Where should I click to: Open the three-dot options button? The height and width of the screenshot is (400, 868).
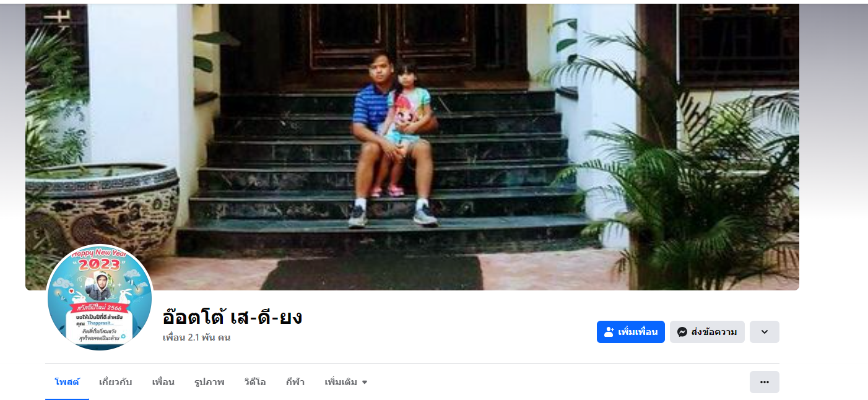pos(765,382)
